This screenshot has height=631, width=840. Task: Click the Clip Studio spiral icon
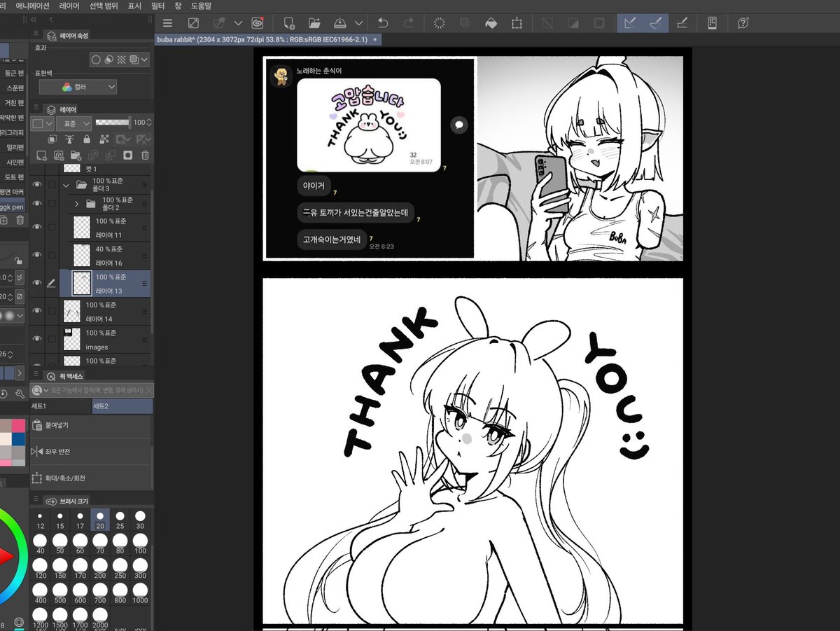coord(258,23)
